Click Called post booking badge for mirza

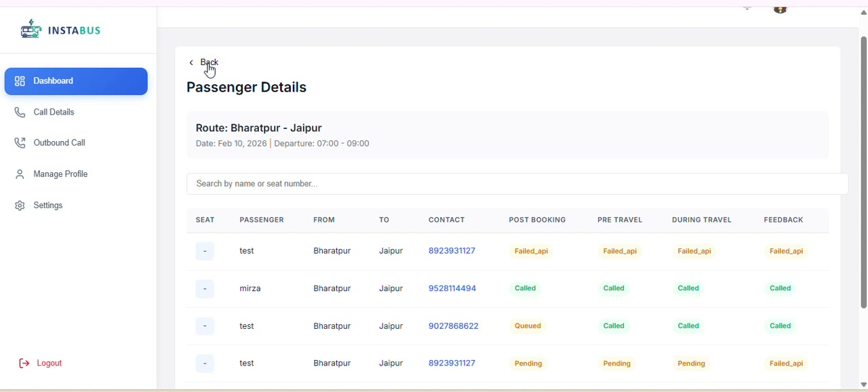point(526,288)
